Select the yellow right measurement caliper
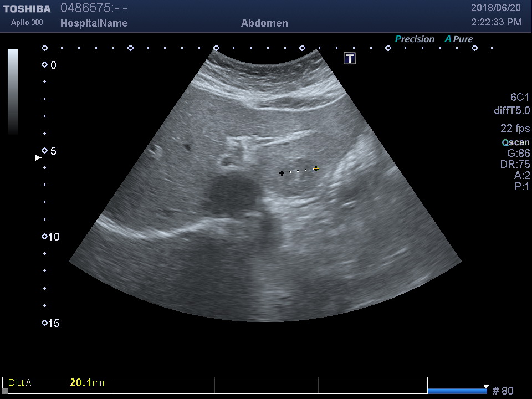Screen dimensions: 532x399 pyautogui.click(x=316, y=168)
